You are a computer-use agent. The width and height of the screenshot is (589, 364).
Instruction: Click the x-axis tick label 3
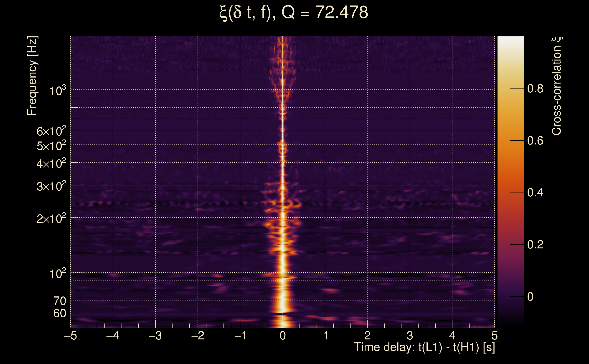click(410, 336)
